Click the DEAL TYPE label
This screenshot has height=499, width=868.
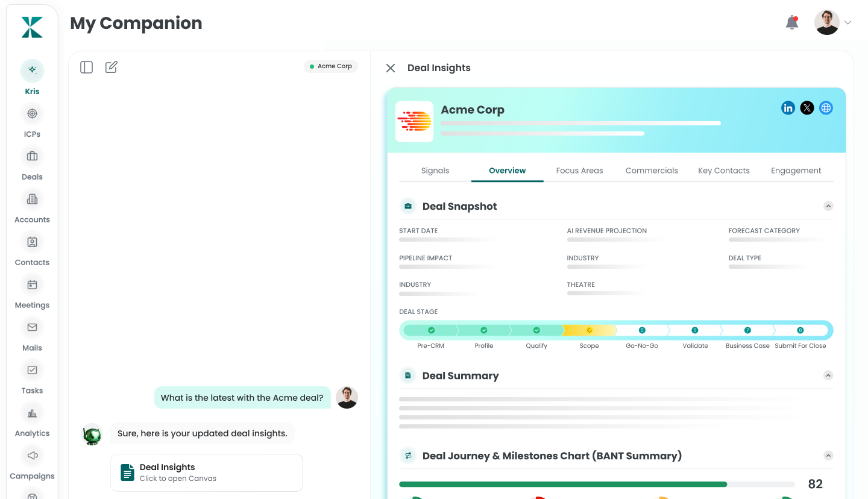745,258
